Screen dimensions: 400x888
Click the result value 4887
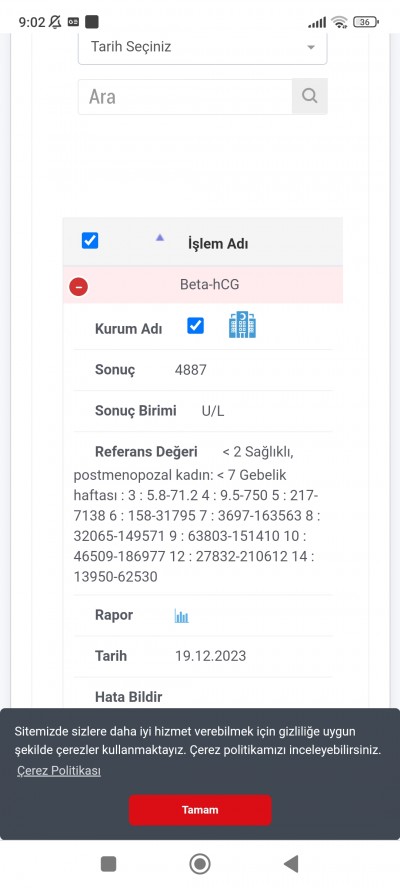click(191, 370)
